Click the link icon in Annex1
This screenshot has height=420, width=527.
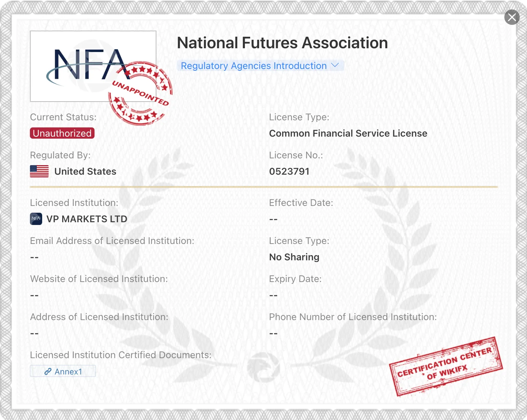(48, 372)
